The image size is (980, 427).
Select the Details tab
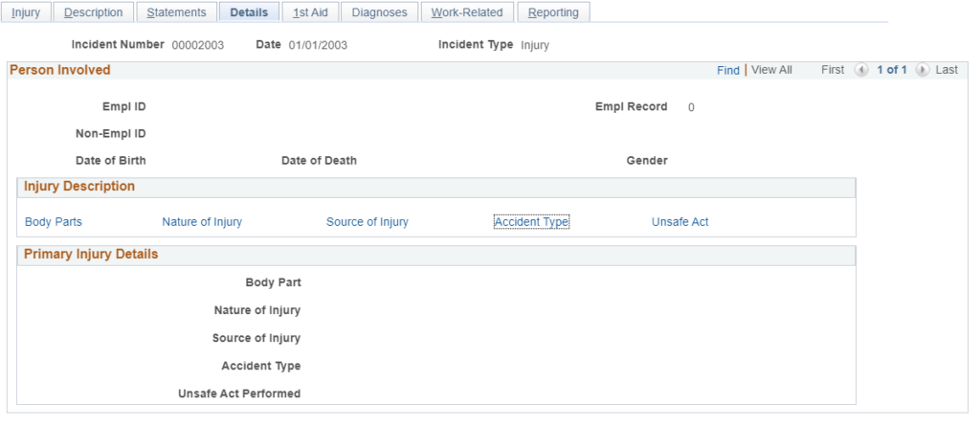tap(249, 12)
